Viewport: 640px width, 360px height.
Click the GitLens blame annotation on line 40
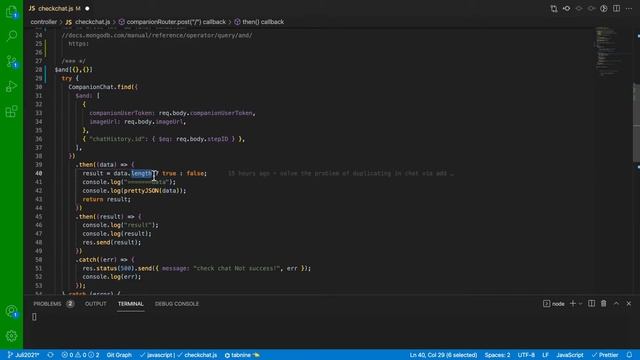pos(341,173)
